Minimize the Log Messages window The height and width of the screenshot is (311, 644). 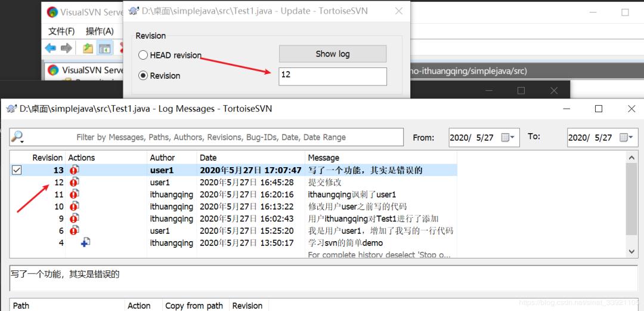tap(567, 109)
